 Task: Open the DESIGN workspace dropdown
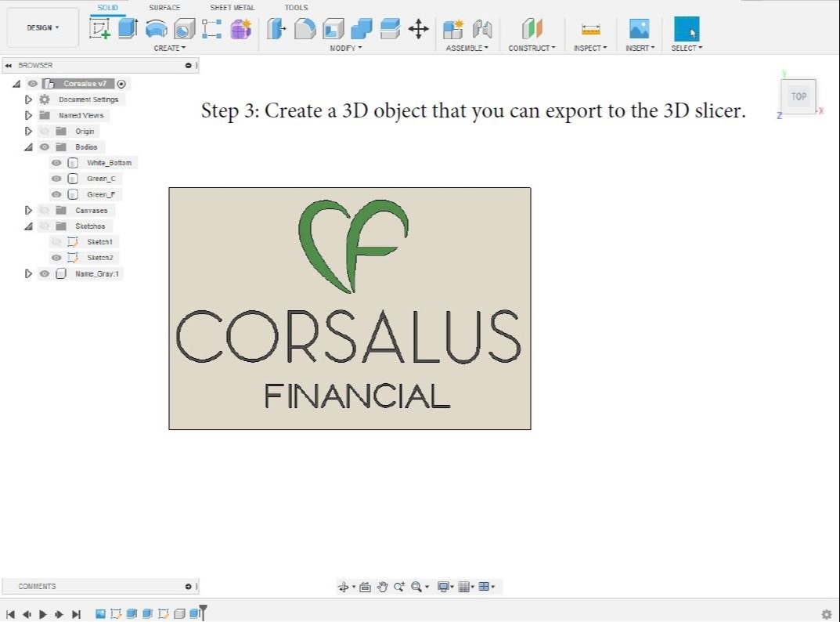click(x=43, y=28)
